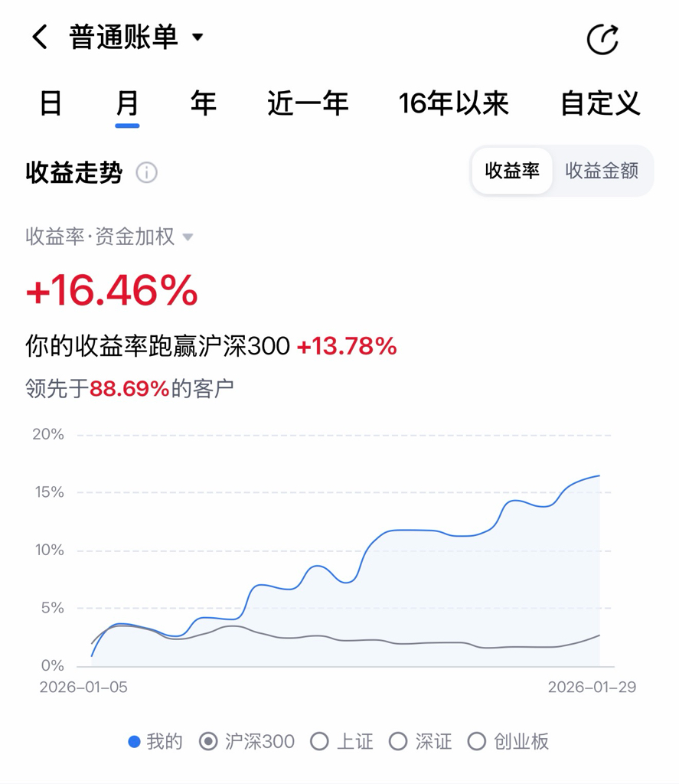Screen dimensions: 679x784
Task: Switch view to 收益金额
Action: point(602,171)
